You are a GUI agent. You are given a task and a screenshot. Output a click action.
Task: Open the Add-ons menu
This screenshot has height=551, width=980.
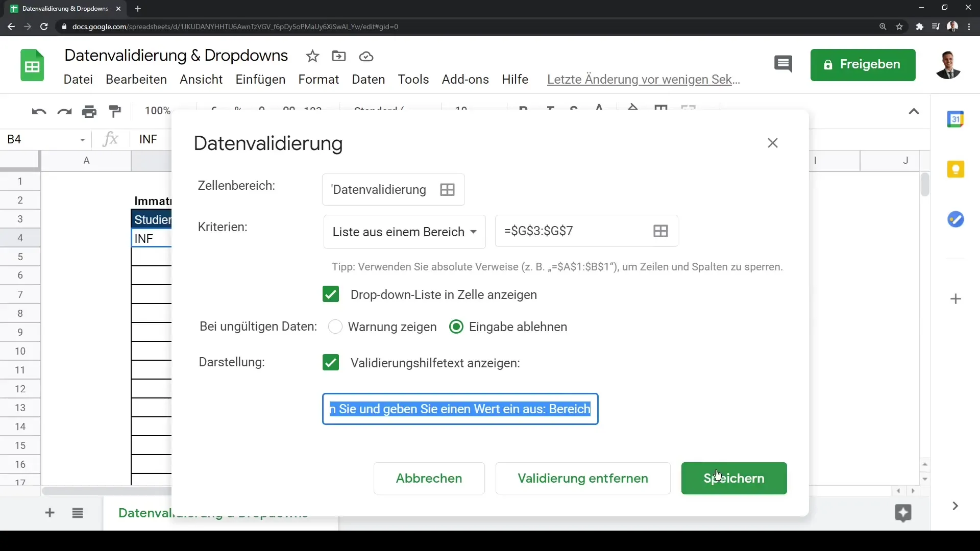point(465,80)
